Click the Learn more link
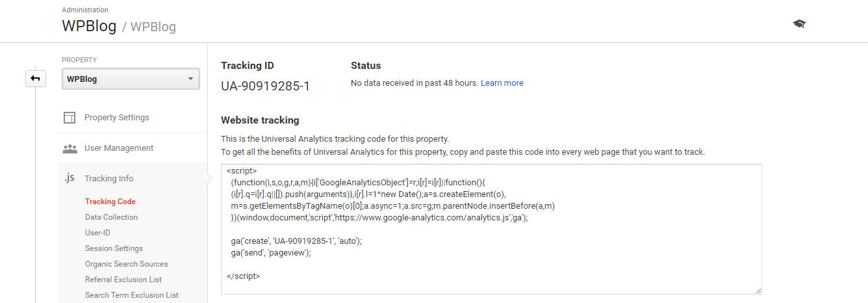 click(502, 83)
